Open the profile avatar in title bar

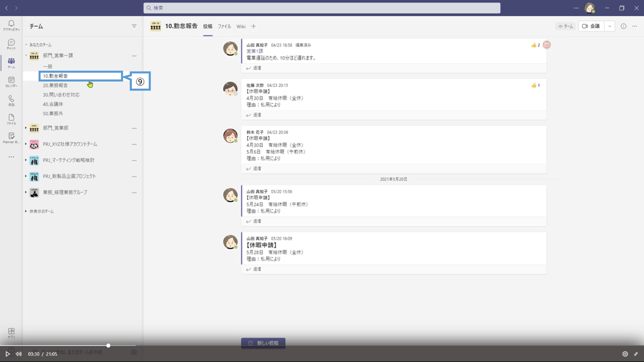point(590,8)
